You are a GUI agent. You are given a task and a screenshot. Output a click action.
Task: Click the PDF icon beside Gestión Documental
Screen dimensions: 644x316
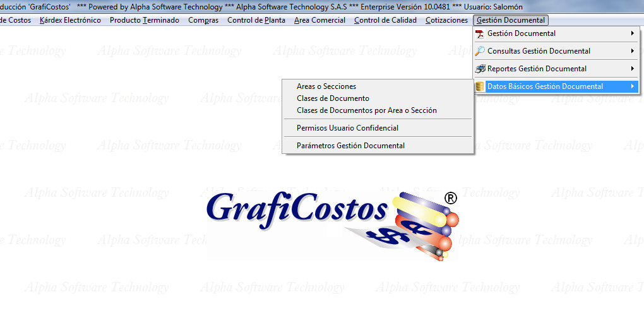coord(480,33)
